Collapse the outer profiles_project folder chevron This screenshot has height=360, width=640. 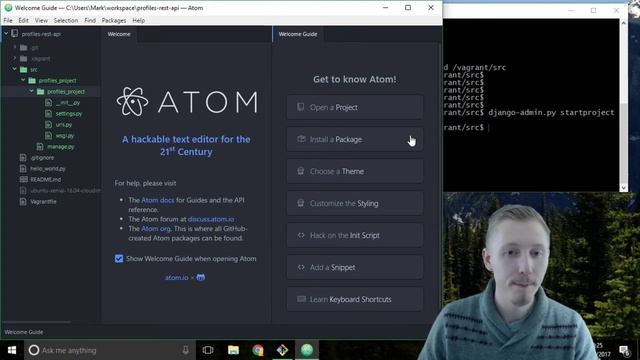[x=23, y=80]
